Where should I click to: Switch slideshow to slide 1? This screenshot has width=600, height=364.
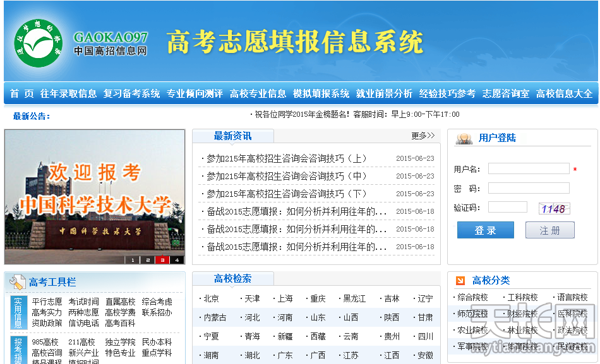133,260
